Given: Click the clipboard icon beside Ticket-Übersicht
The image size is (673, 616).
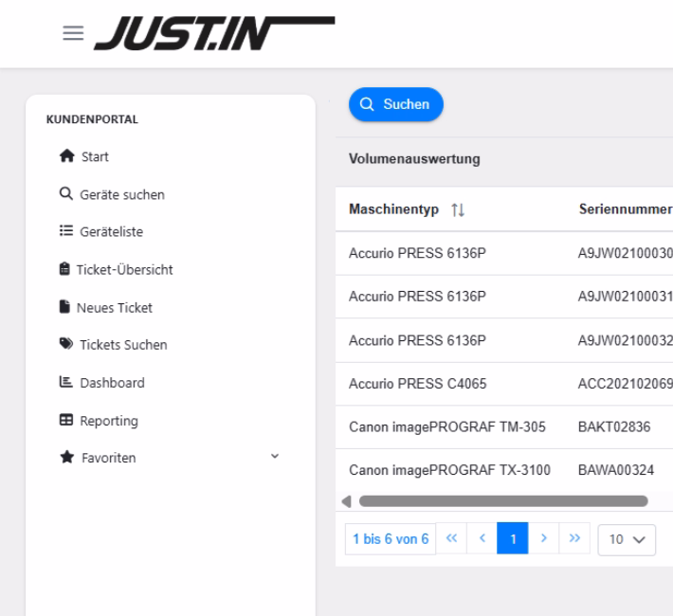Looking at the screenshot, I should point(64,269).
